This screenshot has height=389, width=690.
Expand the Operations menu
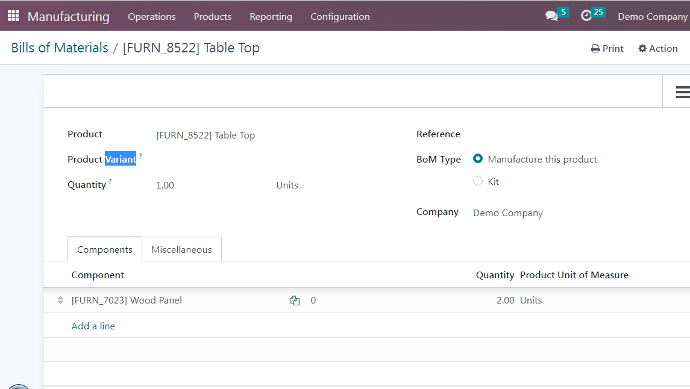pyautogui.click(x=151, y=17)
